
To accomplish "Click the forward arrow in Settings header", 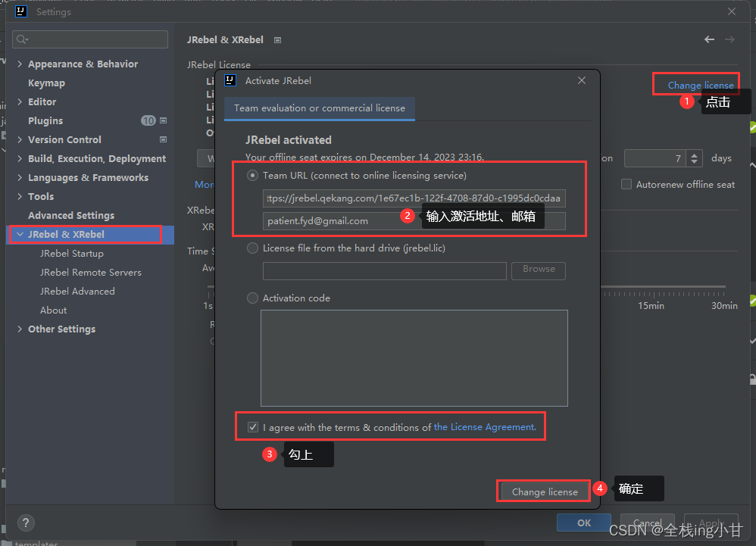I will click(729, 39).
